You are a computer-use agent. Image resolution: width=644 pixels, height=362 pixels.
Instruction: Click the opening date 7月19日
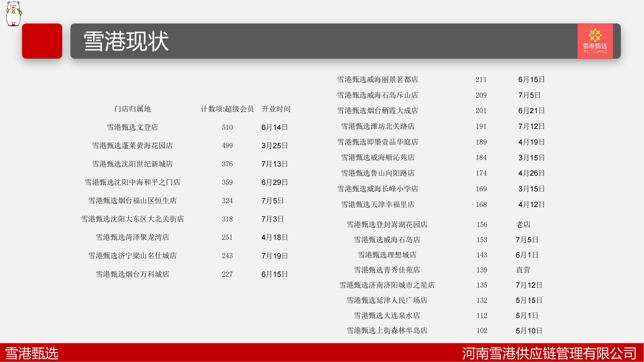tap(275, 256)
